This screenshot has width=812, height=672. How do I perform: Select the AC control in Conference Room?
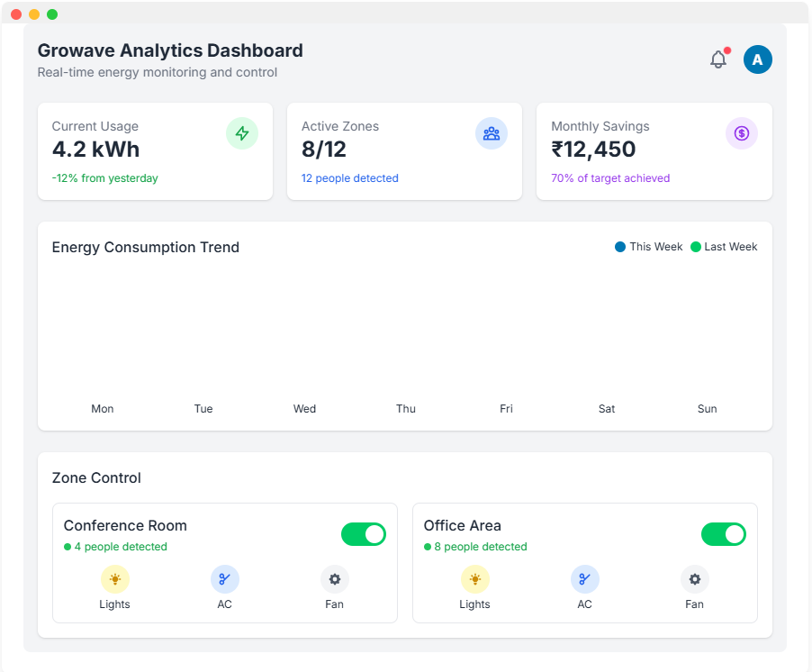coord(224,579)
